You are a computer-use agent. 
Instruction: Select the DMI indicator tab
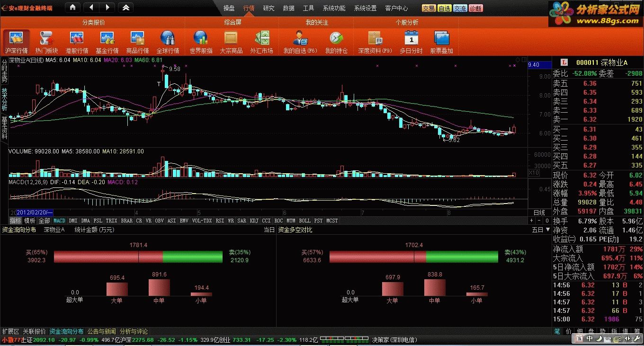click(73, 221)
